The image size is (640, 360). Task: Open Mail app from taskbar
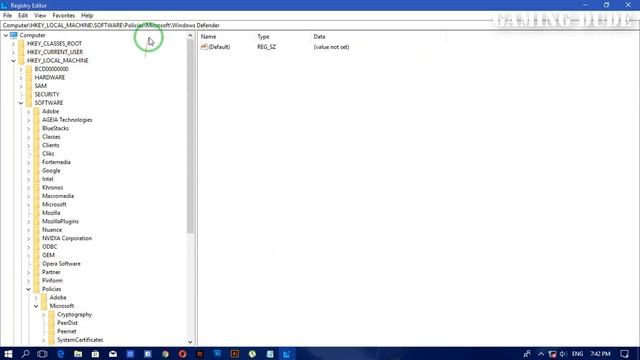(x=113, y=354)
